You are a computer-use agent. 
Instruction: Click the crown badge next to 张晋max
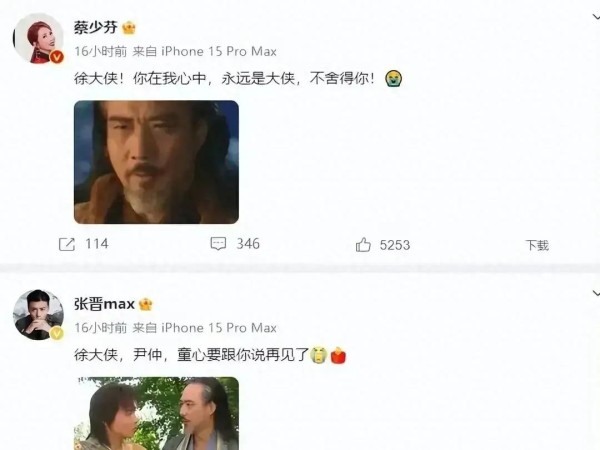146,305
